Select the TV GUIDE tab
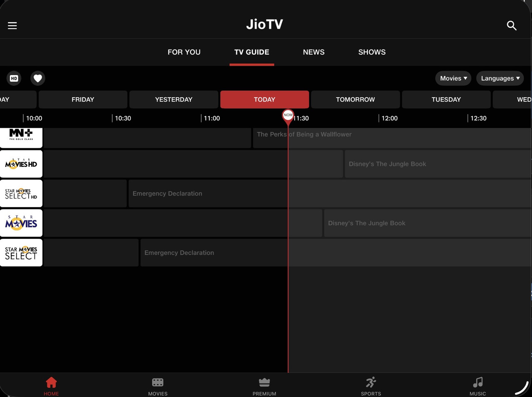Image resolution: width=532 pixels, height=397 pixels. pos(252,52)
